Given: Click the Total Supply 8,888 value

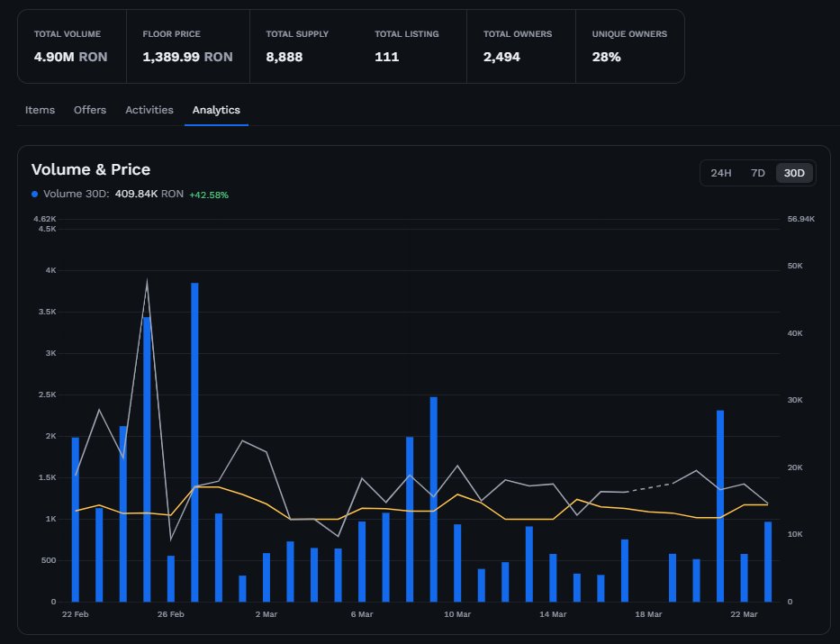Looking at the screenshot, I should pos(284,57).
